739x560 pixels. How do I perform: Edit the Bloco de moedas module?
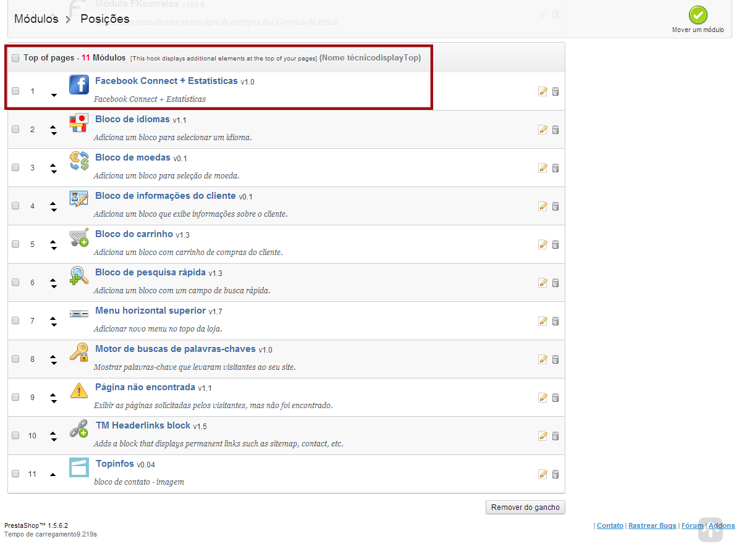(x=543, y=168)
